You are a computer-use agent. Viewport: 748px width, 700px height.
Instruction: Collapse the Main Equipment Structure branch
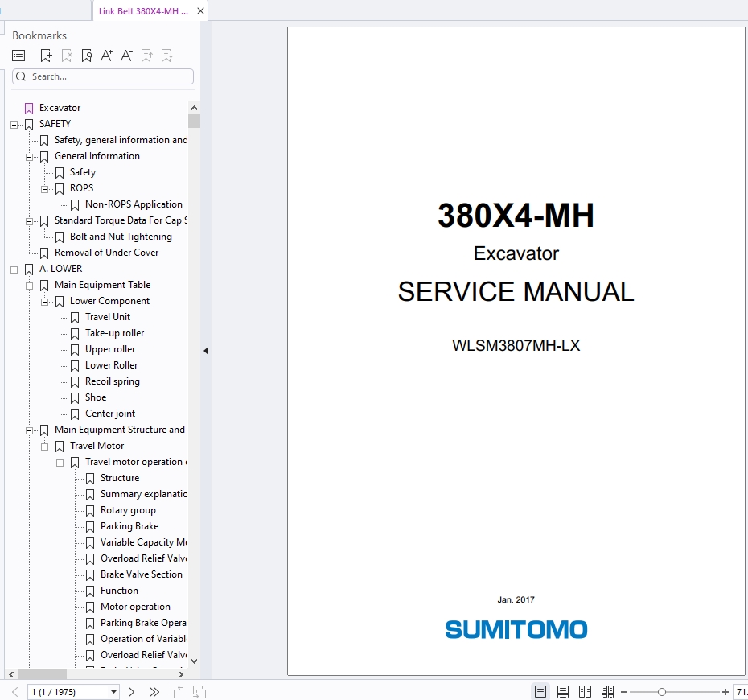[x=29, y=431]
